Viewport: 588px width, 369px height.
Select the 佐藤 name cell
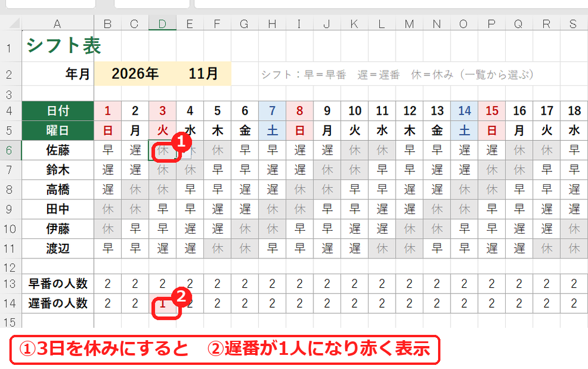(58, 150)
